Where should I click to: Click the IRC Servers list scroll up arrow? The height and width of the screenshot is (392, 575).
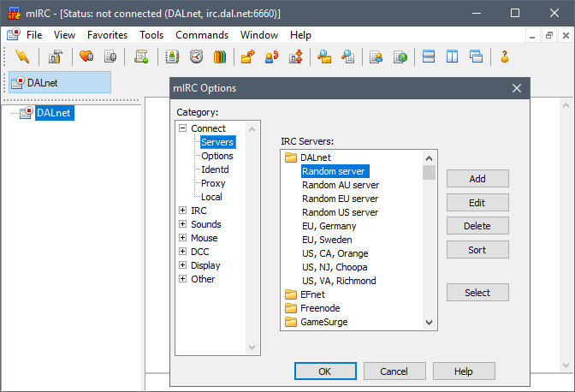[429, 158]
